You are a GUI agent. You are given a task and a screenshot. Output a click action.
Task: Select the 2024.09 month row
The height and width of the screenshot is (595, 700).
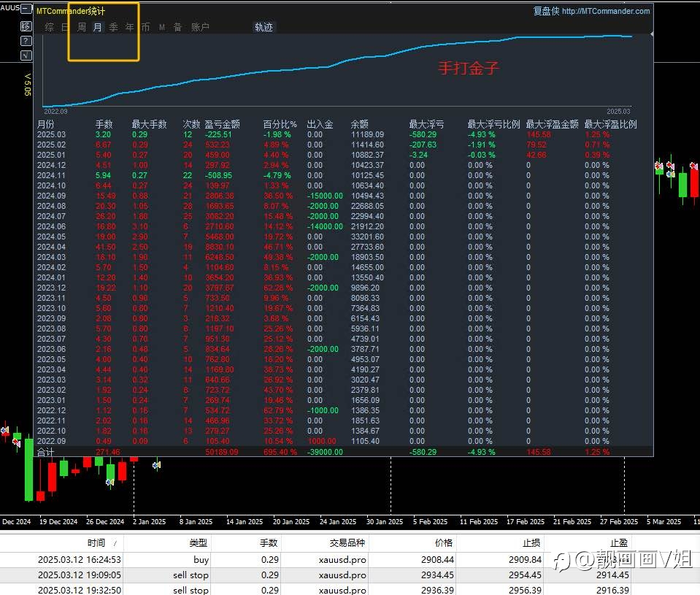pyautogui.click(x=344, y=196)
